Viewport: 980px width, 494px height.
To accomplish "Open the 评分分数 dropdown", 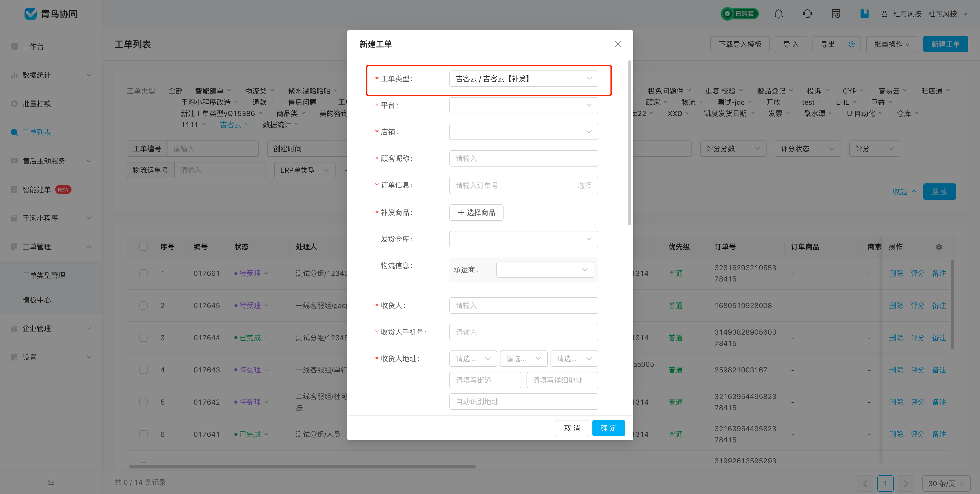I will [733, 148].
